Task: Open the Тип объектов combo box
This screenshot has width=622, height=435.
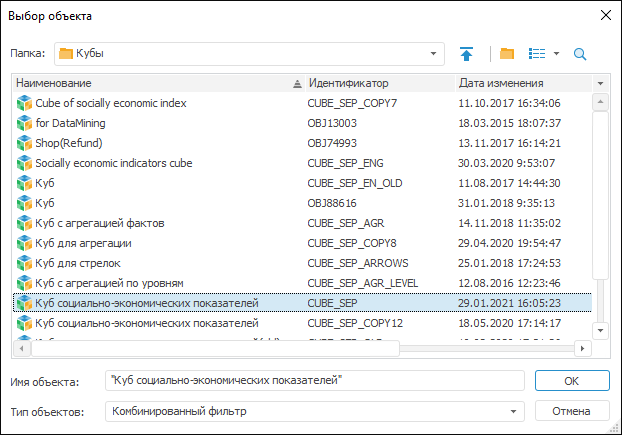Action: [514, 411]
